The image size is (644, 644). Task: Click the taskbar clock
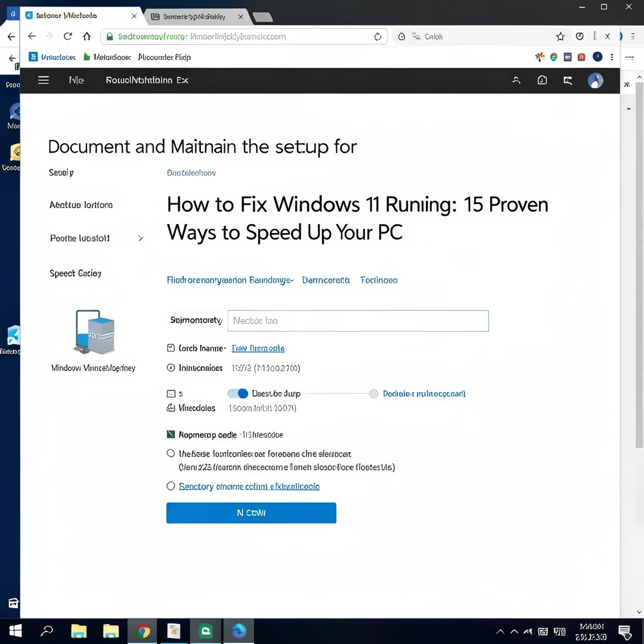[590, 631]
